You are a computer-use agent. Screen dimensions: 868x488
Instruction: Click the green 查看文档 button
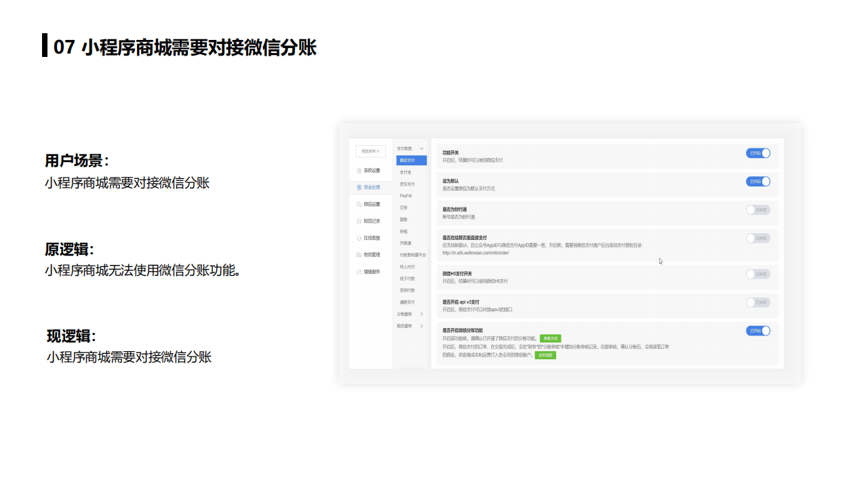tap(551, 338)
